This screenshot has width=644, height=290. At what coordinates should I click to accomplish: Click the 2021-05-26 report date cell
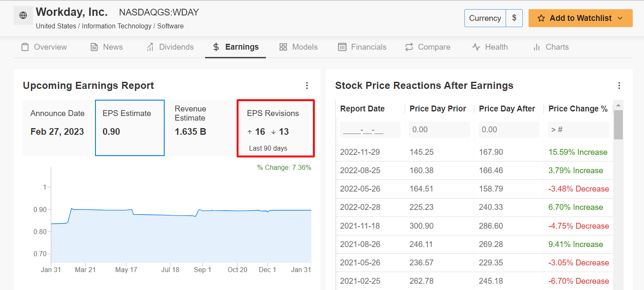[360, 263]
